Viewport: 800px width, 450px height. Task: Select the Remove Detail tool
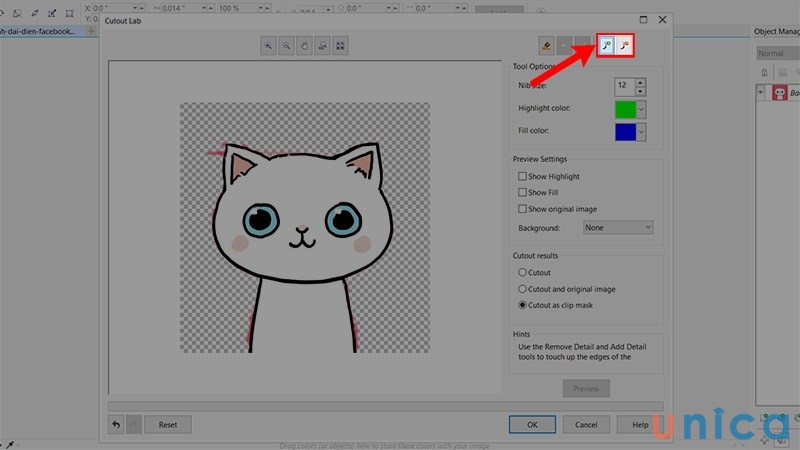[625, 46]
